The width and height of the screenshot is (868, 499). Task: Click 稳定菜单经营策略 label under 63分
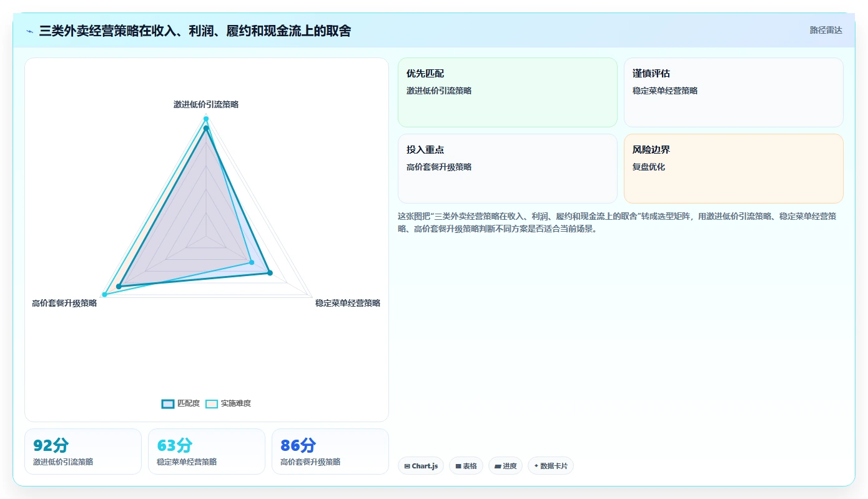click(x=187, y=462)
